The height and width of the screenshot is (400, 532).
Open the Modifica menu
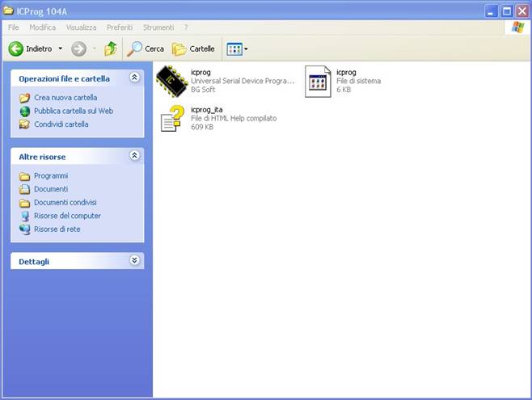click(42, 27)
